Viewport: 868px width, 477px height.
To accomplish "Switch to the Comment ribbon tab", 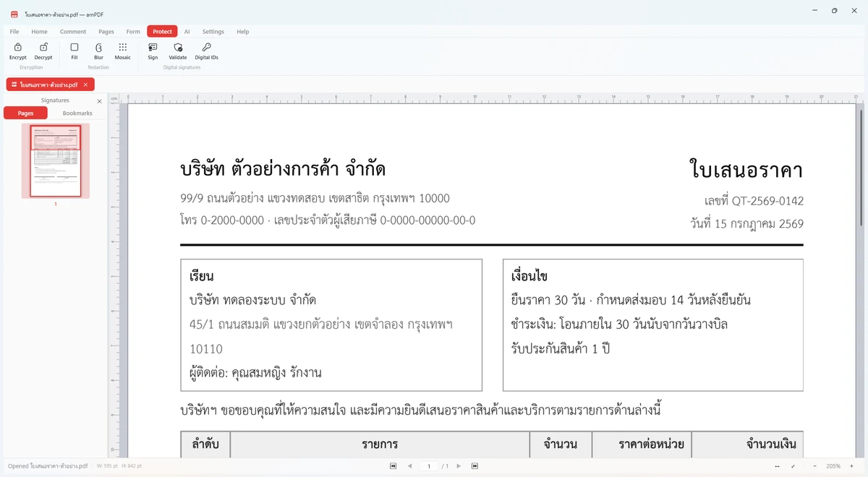I will click(x=73, y=32).
